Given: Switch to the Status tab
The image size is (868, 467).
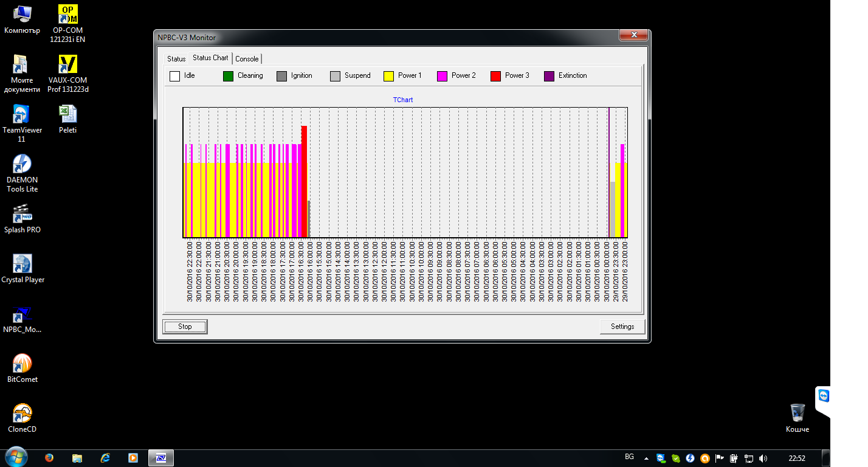Looking at the screenshot, I should click(x=176, y=59).
